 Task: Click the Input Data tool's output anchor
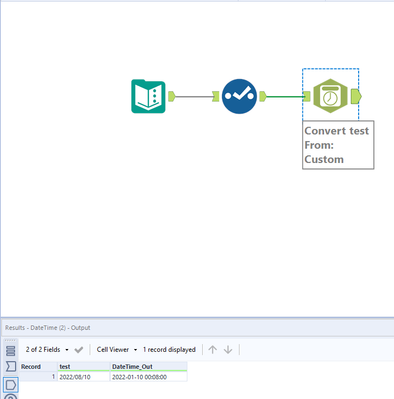pos(171,96)
